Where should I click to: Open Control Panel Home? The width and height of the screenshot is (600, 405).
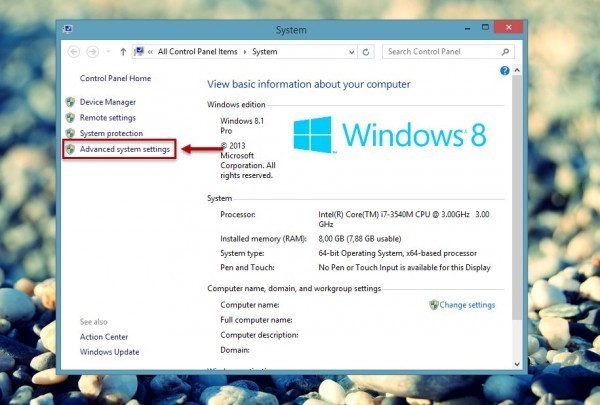point(115,78)
